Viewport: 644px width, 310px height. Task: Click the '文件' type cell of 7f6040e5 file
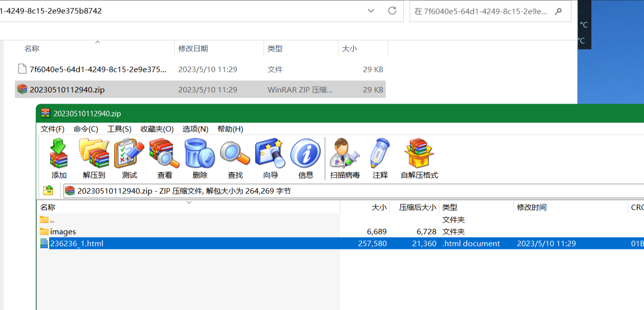pyautogui.click(x=275, y=69)
